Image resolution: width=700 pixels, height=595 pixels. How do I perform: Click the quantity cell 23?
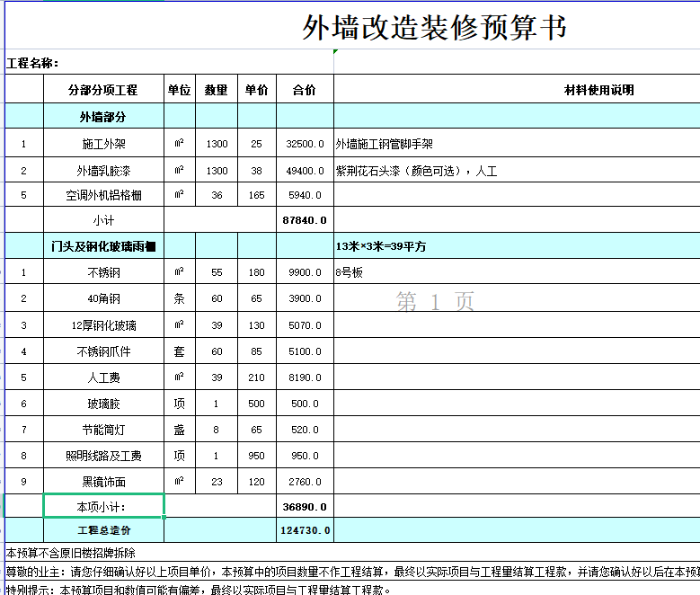pyautogui.click(x=217, y=481)
